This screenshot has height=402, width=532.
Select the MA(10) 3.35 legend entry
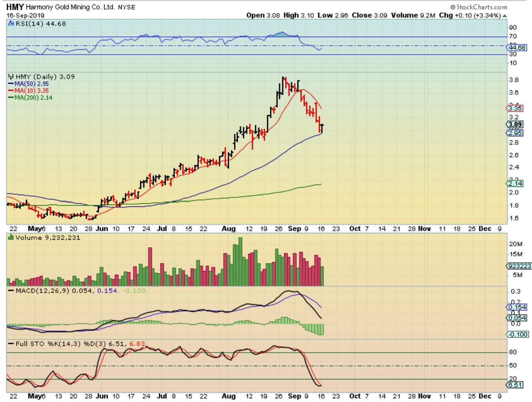click(x=28, y=91)
